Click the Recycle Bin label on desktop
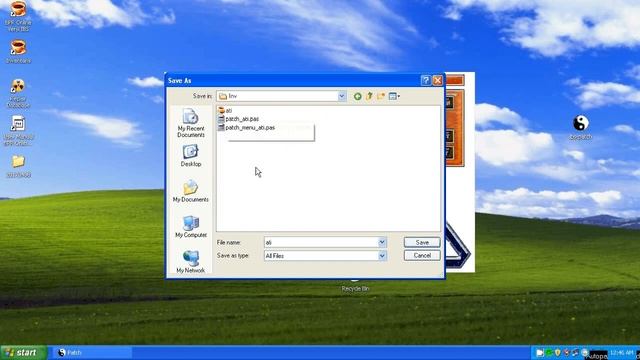Image resolution: width=640 pixels, height=360 pixels. 355,289
